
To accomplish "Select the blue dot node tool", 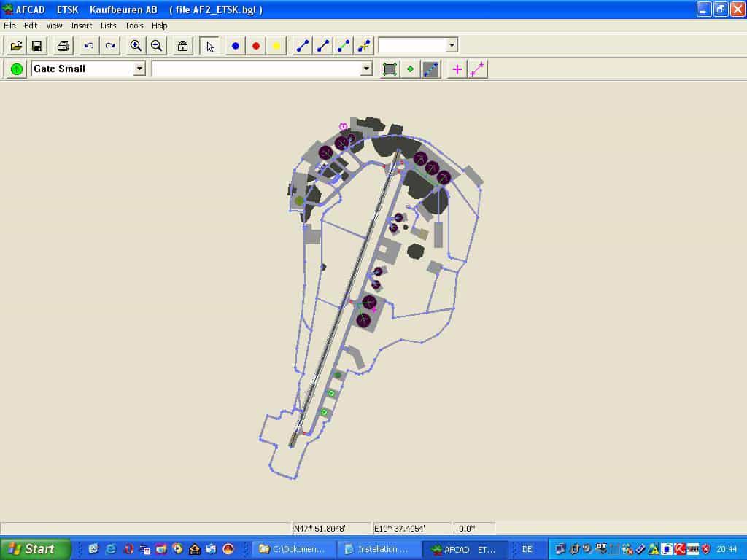I will click(236, 46).
